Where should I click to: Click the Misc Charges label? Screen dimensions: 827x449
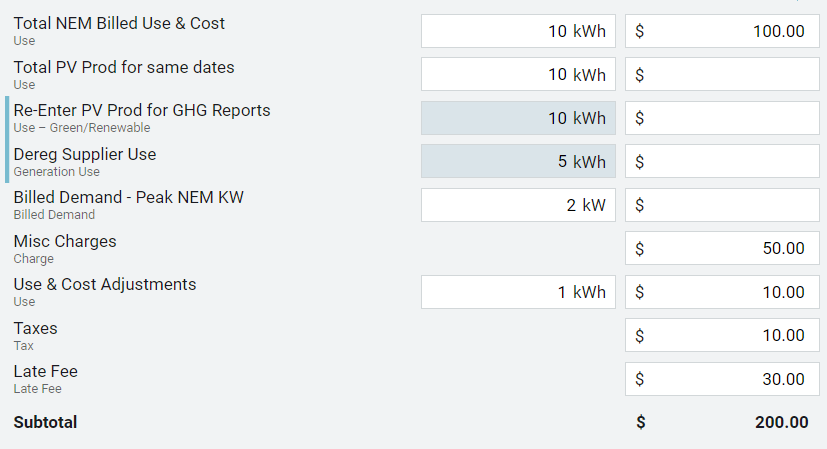tap(65, 241)
